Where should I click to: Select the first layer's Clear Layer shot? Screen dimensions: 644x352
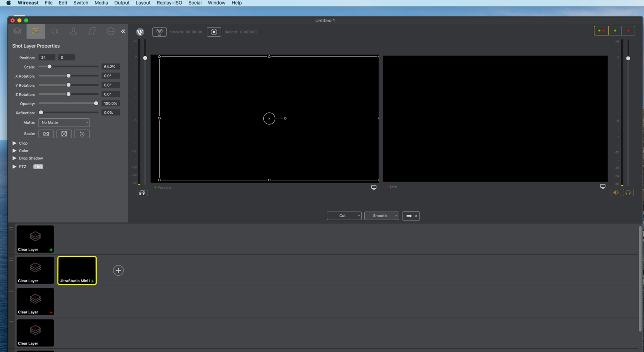35,239
